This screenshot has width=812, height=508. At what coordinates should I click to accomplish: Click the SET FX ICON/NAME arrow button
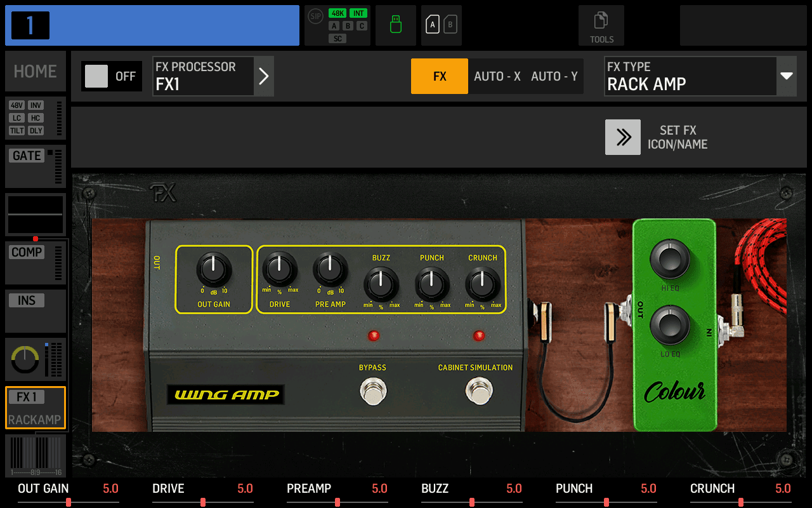(623, 137)
